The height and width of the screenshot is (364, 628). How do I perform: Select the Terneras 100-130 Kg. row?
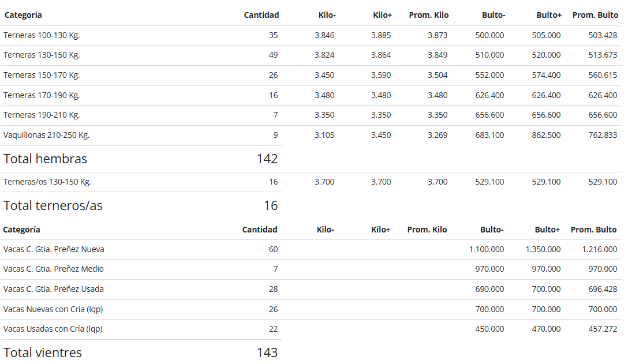pyautogui.click(x=311, y=35)
